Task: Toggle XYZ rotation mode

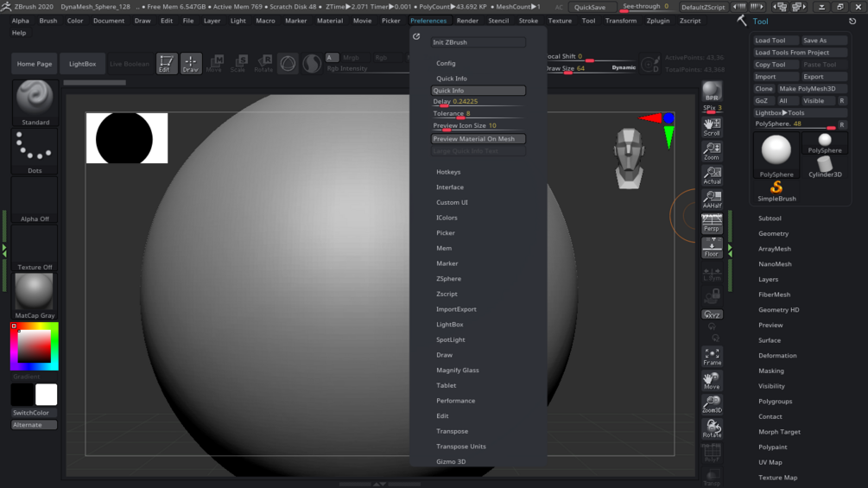Action: click(712, 314)
